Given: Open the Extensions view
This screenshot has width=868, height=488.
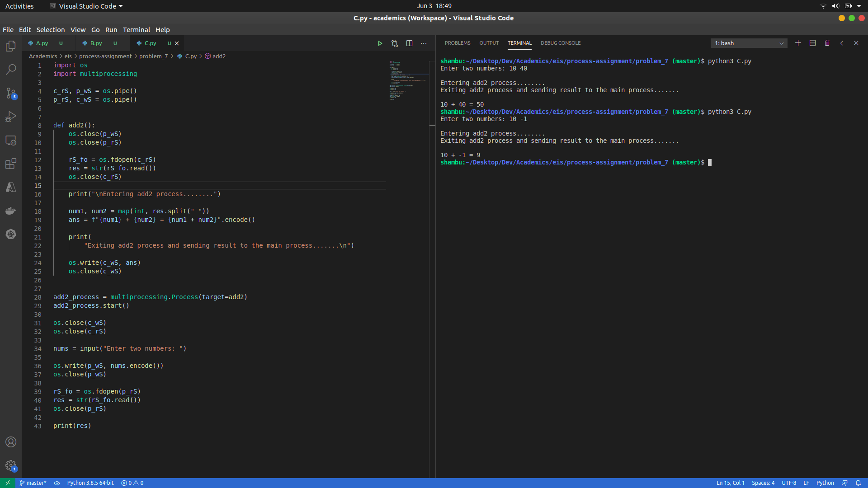Looking at the screenshot, I should [x=11, y=164].
